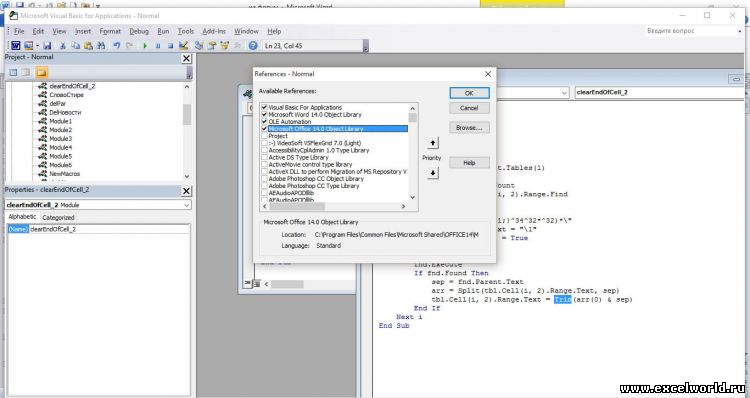Screen dimensions: 750x398
Task: Switch to Microsoft Word via toolbar icon
Action: pyautogui.click(x=16, y=46)
